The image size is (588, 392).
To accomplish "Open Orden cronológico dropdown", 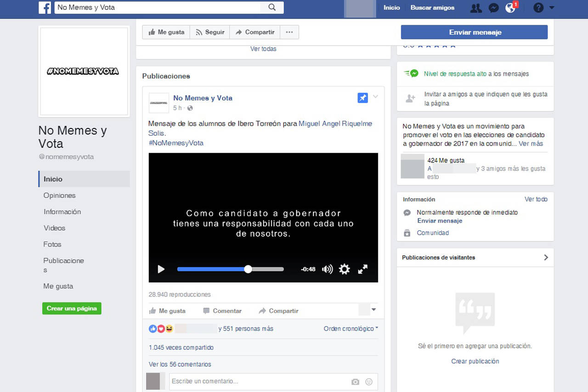I will pyautogui.click(x=351, y=329).
